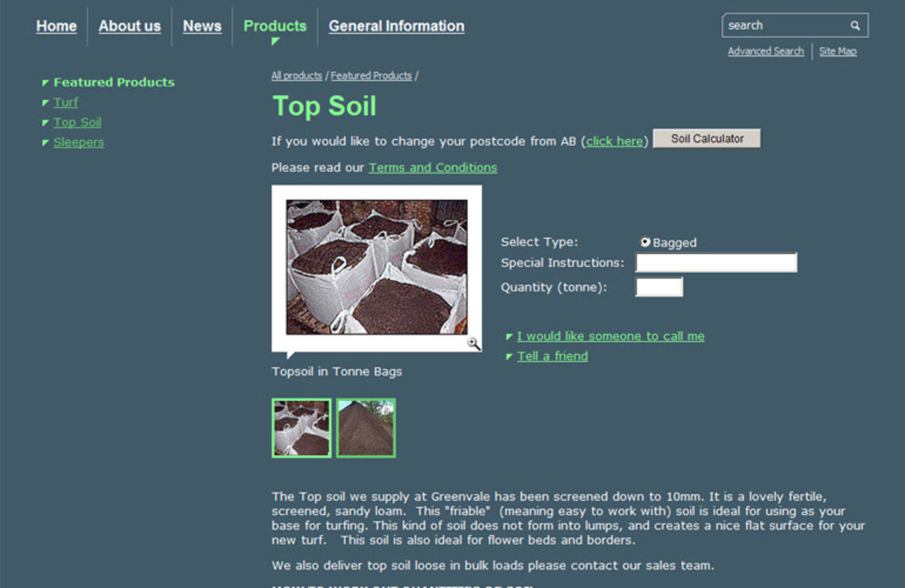
Task: Open the Products menu
Action: point(275,26)
